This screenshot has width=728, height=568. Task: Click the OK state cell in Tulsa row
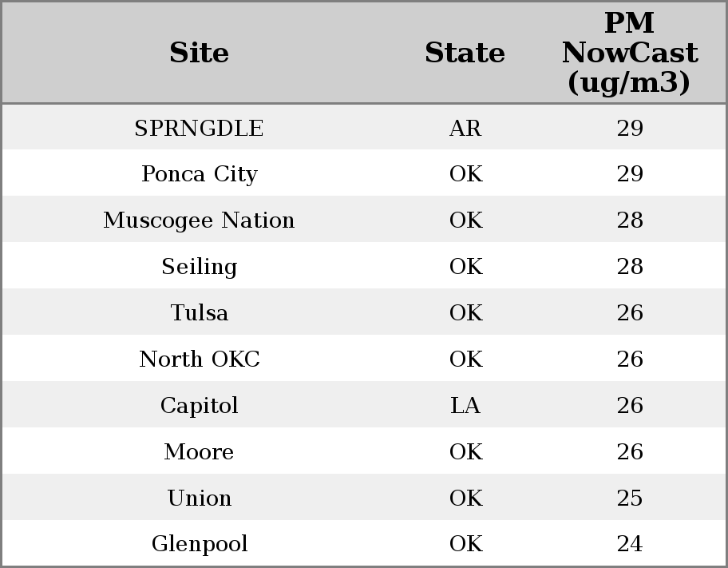[x=465, y=313]
